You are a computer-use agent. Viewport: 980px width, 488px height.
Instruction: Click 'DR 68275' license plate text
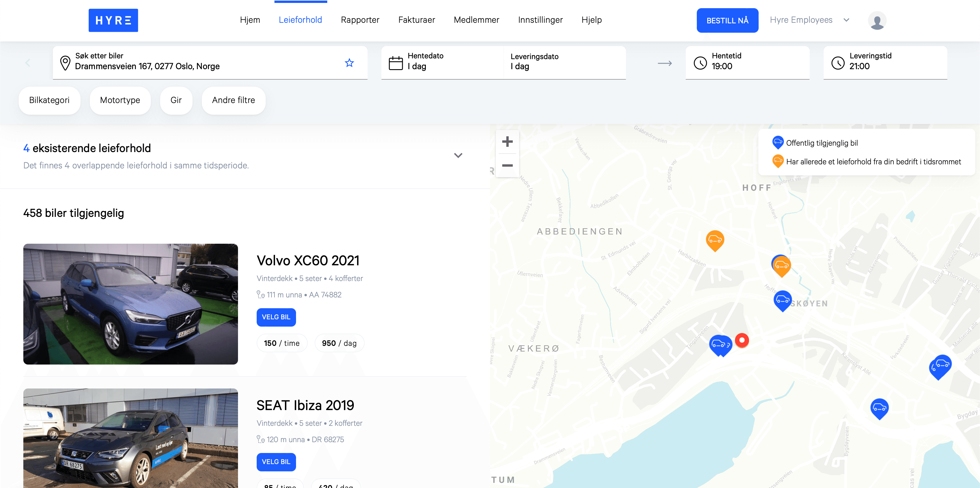click(328, 439)
